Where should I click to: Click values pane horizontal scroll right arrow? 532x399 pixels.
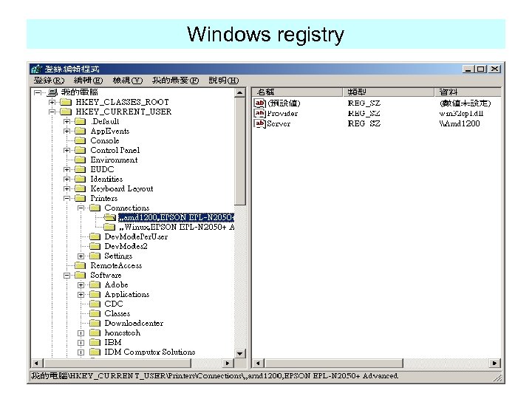pyautogui.click(x=494, y=363)
